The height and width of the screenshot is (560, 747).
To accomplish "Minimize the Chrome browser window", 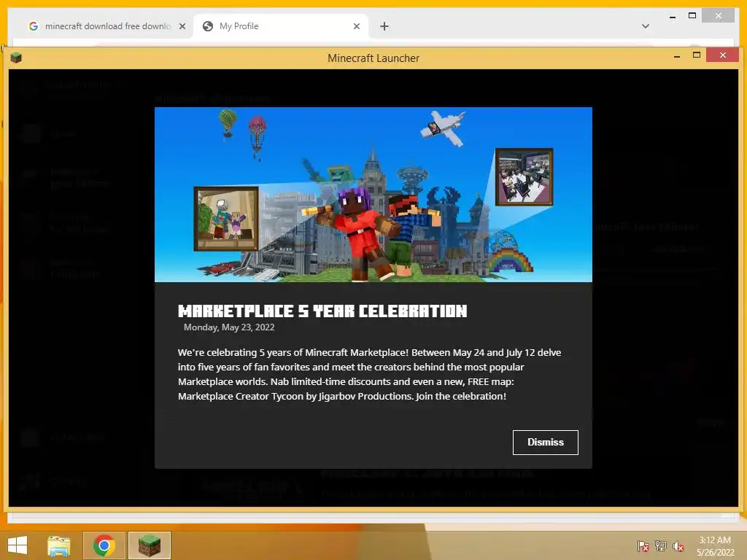I will pos(672,17).
